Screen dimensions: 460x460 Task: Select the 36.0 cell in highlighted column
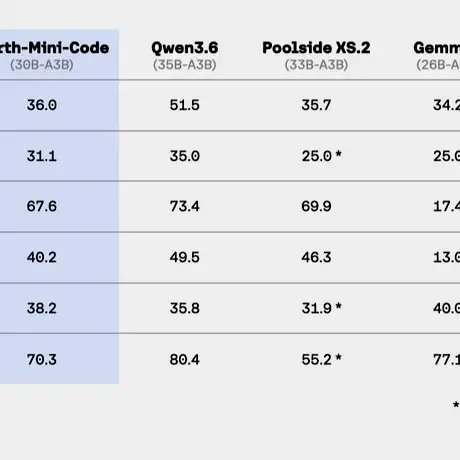coord(42,105)
